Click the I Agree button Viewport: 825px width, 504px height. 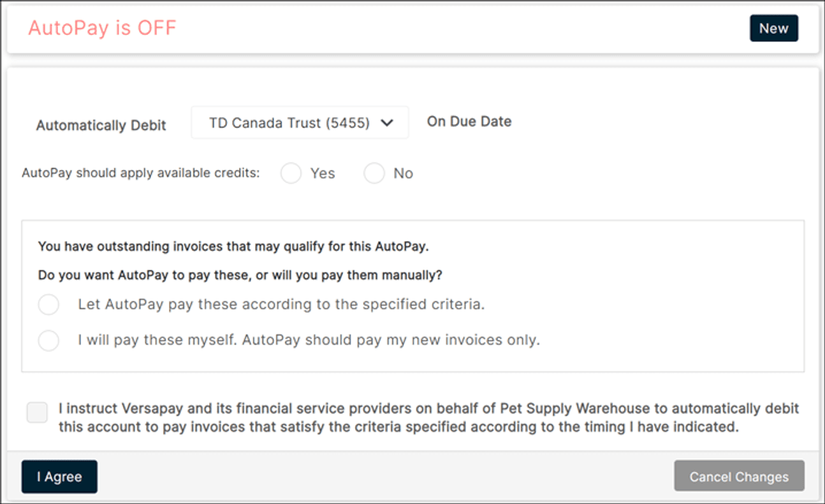pos(59,477)
